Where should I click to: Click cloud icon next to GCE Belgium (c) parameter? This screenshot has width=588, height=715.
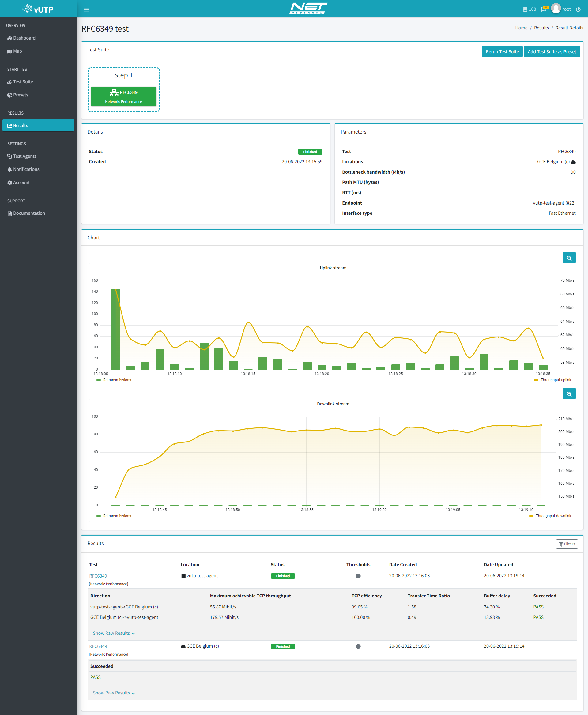tap(573, 162)
